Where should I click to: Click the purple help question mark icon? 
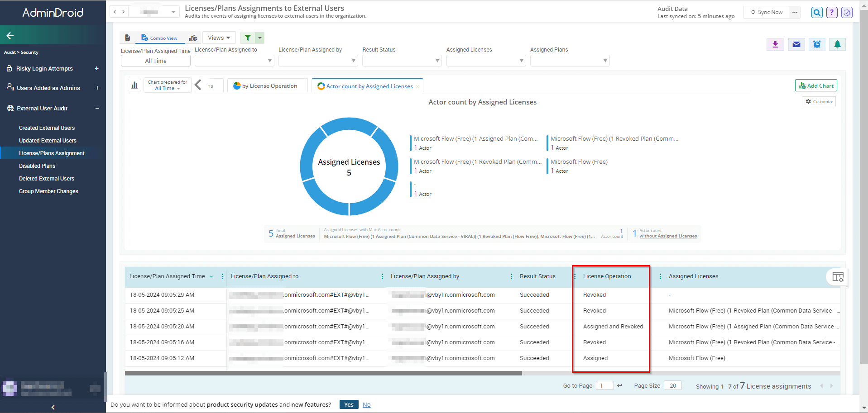[x=832, y=13]
